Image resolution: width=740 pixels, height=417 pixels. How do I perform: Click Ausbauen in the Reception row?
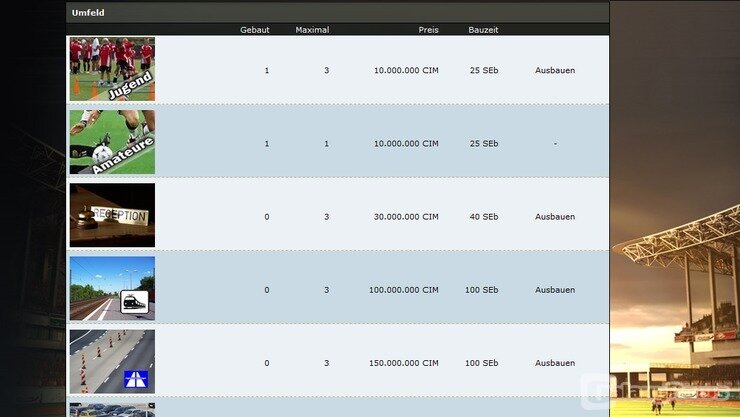tap(555, 217)
